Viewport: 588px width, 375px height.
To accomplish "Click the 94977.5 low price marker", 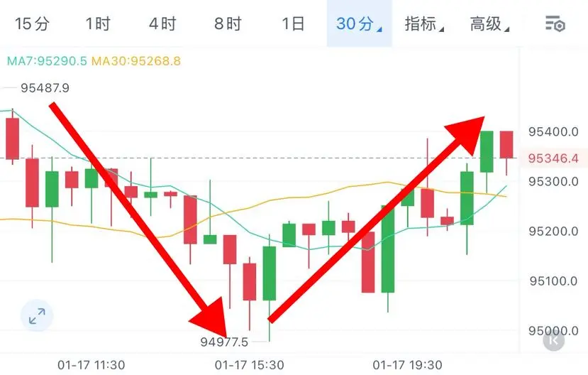I will tap(224, 342).
